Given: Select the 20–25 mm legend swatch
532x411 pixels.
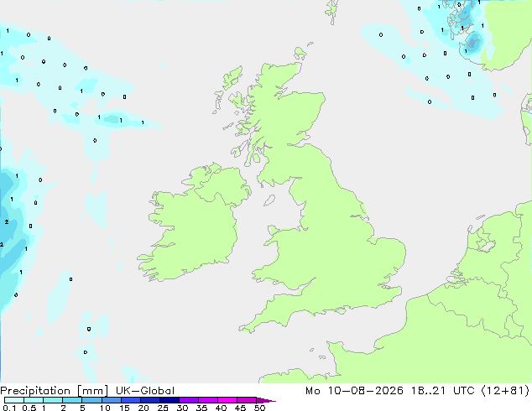Looking at the screenshot, I should (150, 400).
